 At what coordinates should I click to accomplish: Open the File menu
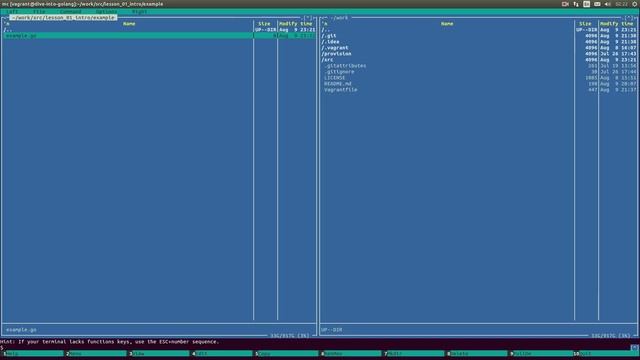pos(39,12)
